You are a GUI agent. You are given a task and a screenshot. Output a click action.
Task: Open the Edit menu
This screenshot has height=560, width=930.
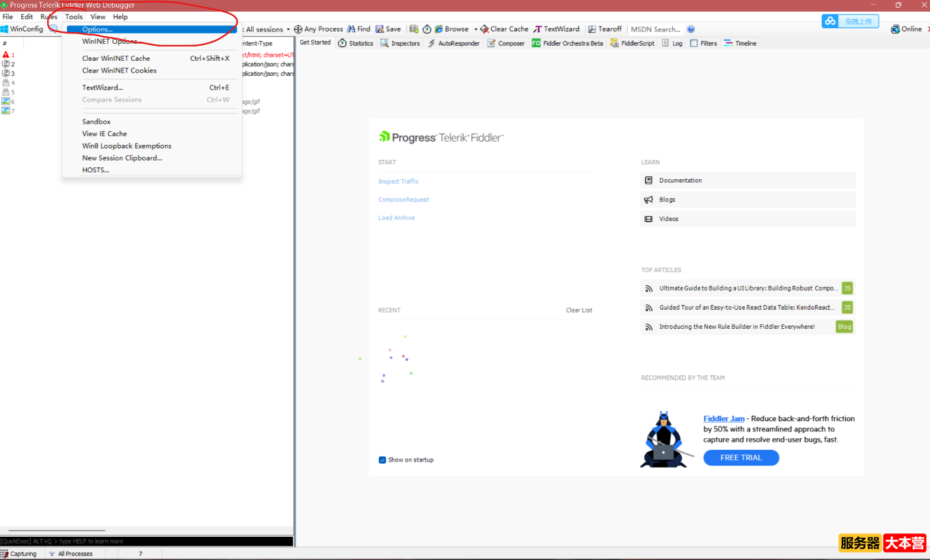point(27,16)
